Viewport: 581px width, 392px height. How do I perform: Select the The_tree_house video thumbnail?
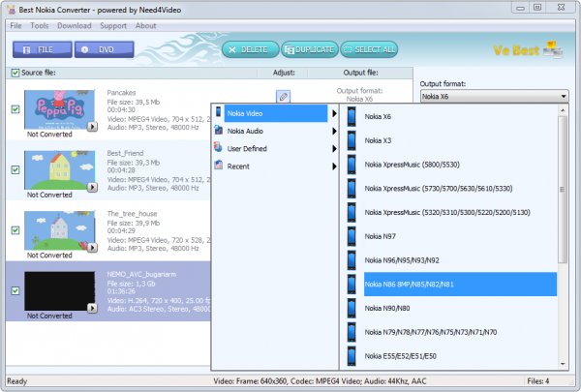tap(59, 230)
